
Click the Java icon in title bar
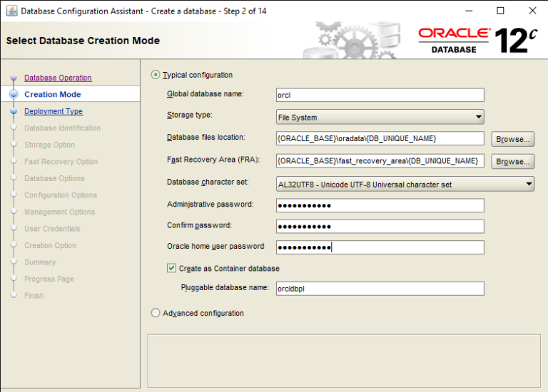(x=11, y=11)
